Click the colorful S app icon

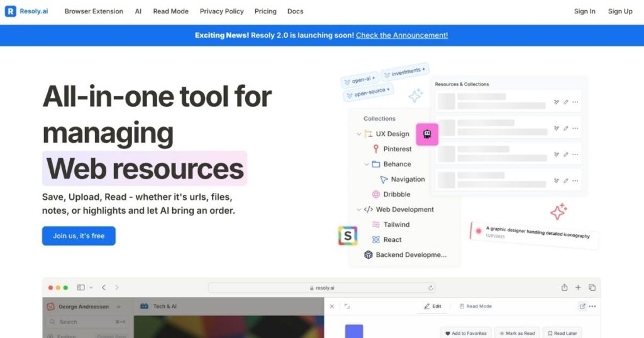point(347,236)
